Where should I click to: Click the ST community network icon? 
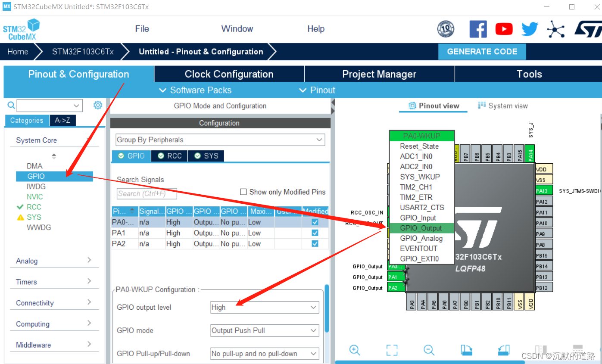pos(555,29)
